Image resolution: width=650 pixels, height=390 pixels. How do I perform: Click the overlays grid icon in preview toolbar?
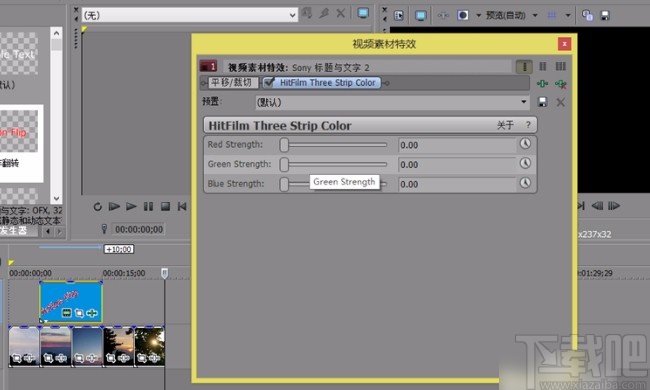tap(552, 15)
